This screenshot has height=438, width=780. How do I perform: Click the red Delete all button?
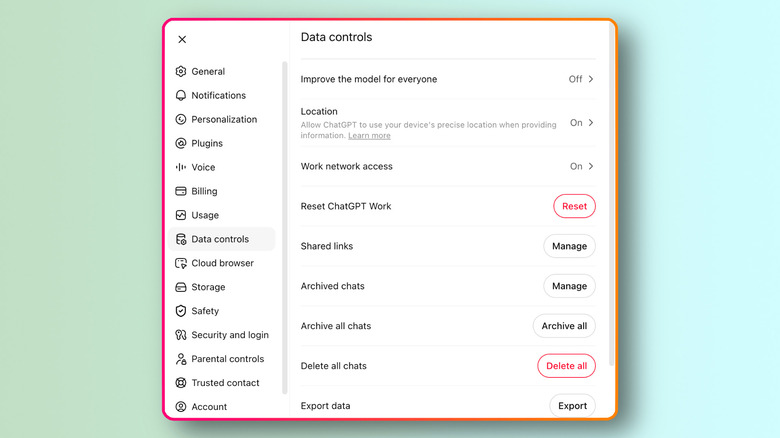567,366
